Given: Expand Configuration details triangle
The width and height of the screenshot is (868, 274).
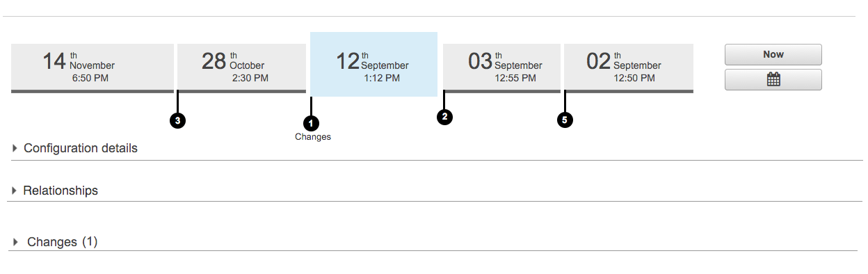Looking at the screenshot, I should click(15, 148).
